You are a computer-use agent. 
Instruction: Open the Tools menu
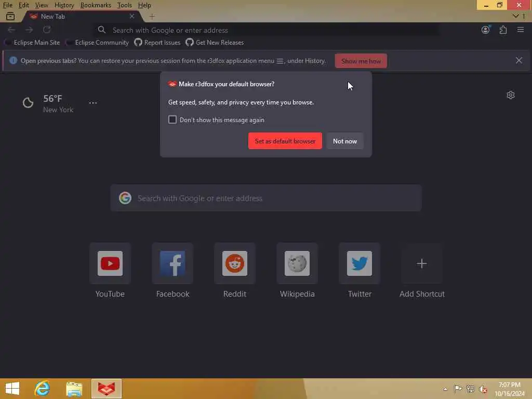[x=124, y=5]
